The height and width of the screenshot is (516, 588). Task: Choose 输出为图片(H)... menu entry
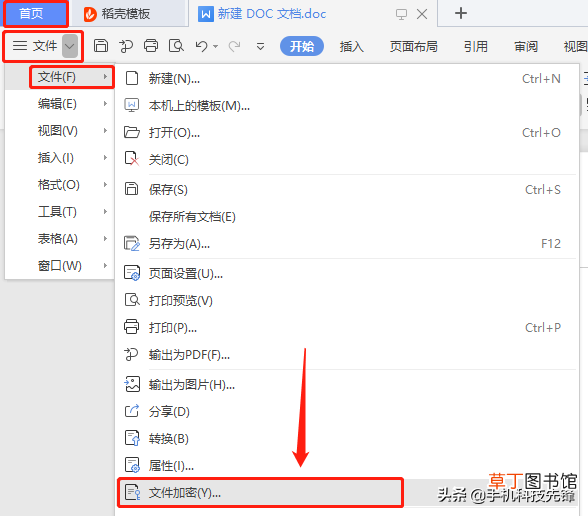click(347, 384)
